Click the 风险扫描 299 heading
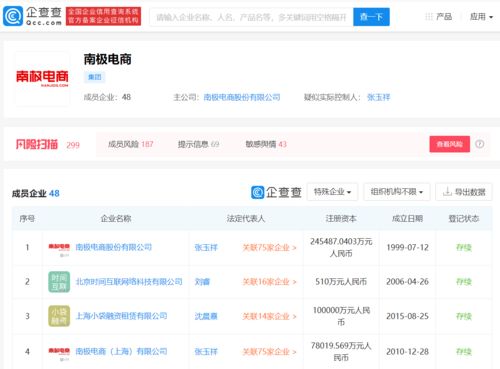 click(48, 144)
